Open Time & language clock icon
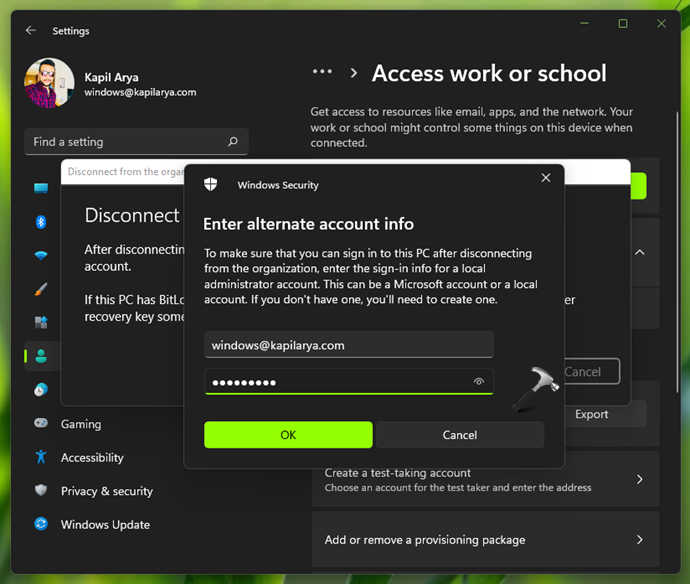690x584 pixels. [x=41, y=390]
